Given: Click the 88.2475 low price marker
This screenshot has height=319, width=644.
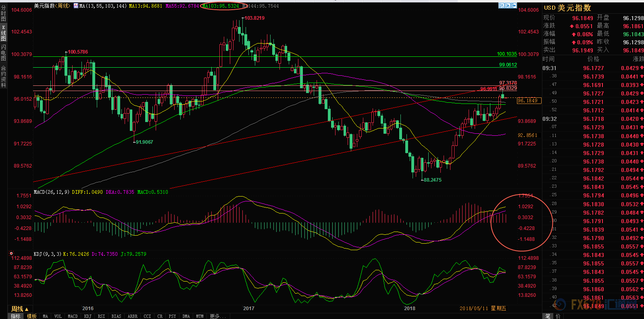Looking at the screenshot, I should point(432,180).
